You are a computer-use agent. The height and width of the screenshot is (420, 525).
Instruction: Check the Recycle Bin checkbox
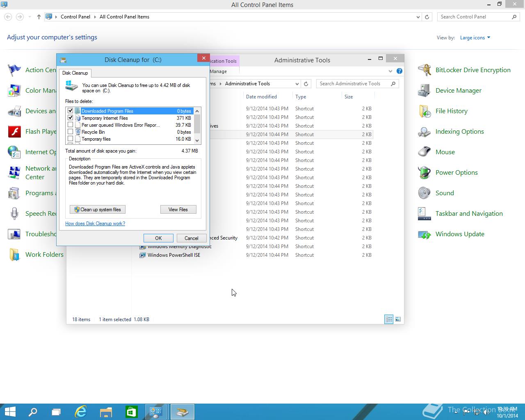click(x=70, y=132)
